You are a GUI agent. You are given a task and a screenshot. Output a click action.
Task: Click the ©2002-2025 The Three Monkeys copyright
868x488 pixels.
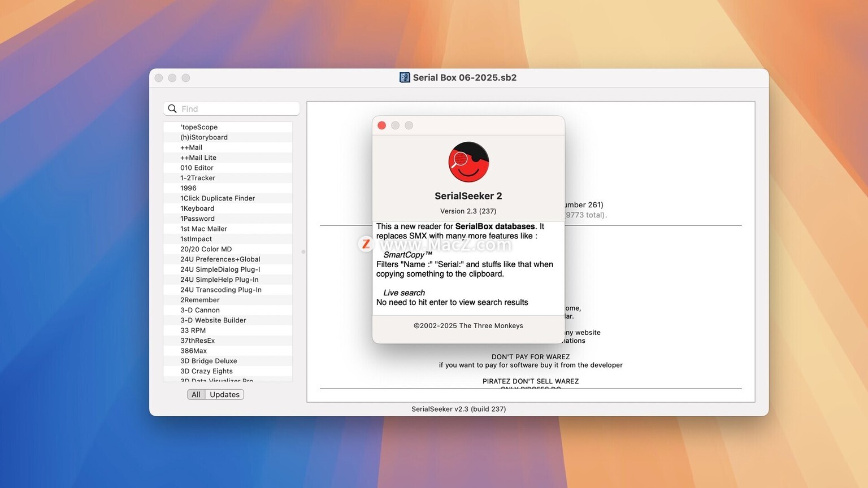(x=468, y=326)
